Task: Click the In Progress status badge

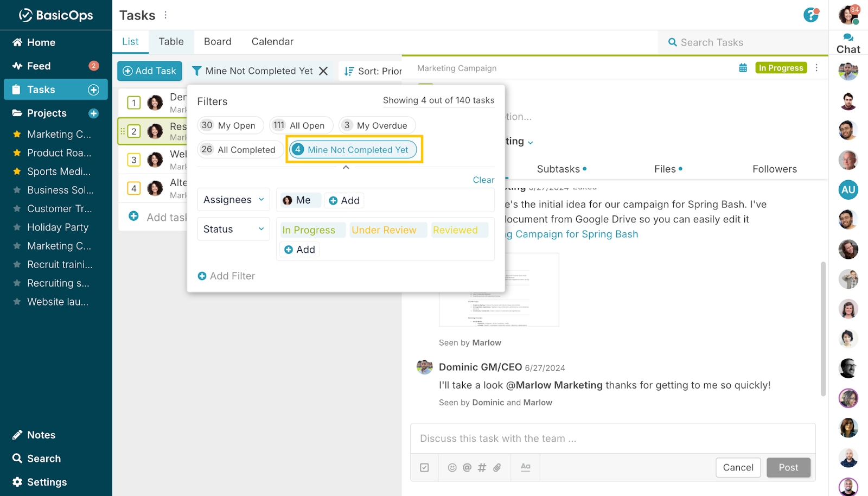Action: pyautogui.click(x=781, y=68)
